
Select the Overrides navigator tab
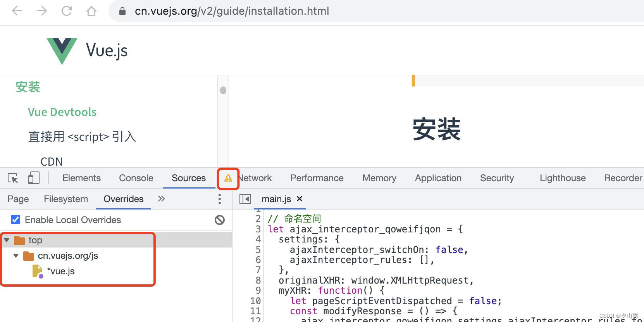[x=124, y=199]
